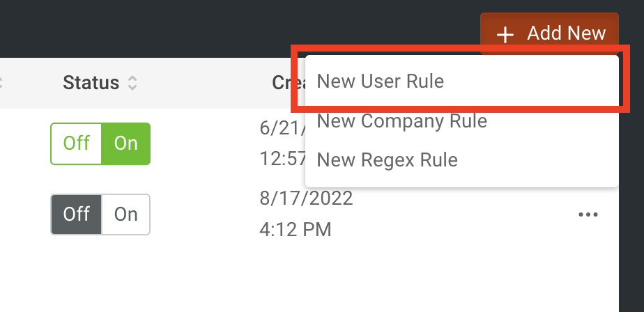Click the partially hidden 6/21 date

pyautogui.click(x=282, y=128)
